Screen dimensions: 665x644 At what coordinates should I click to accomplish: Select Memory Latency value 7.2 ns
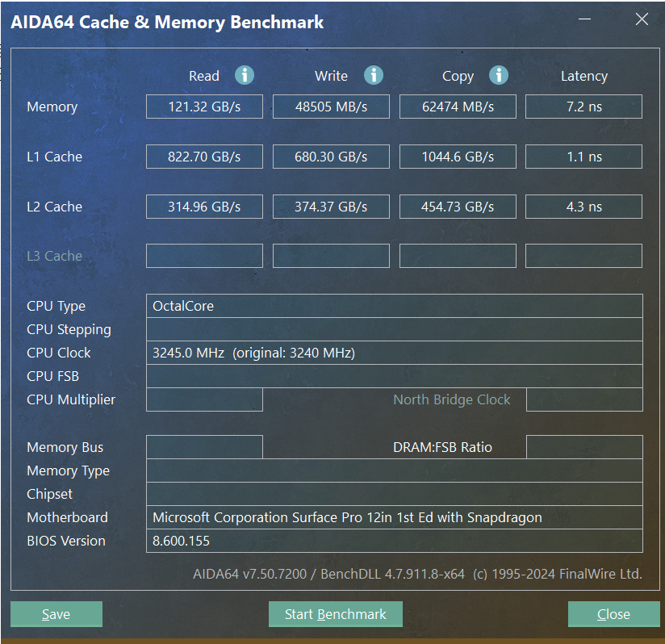point(584,107)
